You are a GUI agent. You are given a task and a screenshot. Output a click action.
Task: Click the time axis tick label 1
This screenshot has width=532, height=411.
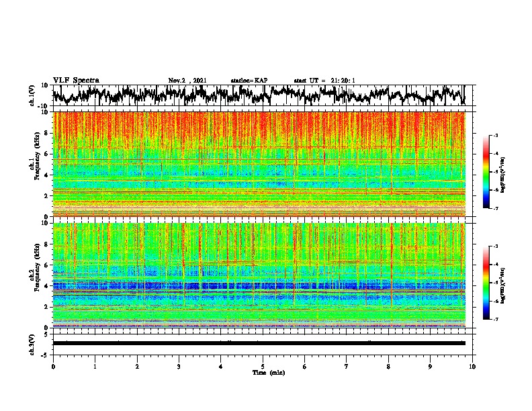click(95, 367)
